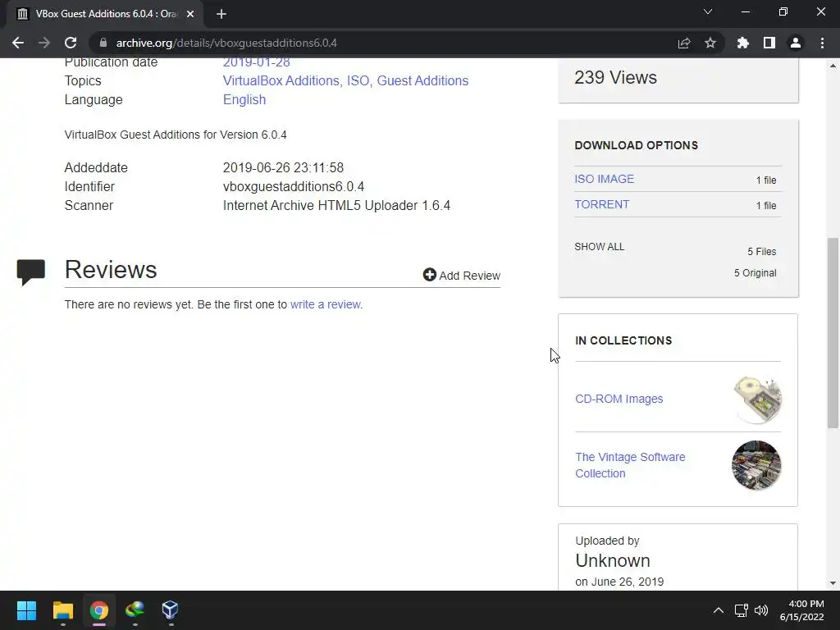
Task: Click the browser forward arrow
Action: coord(44,43)
